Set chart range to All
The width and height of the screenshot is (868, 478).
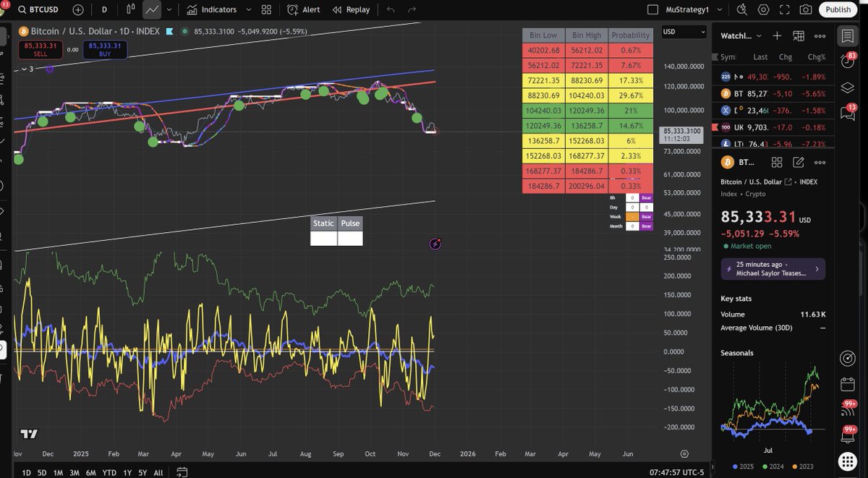tap(158, 472)
